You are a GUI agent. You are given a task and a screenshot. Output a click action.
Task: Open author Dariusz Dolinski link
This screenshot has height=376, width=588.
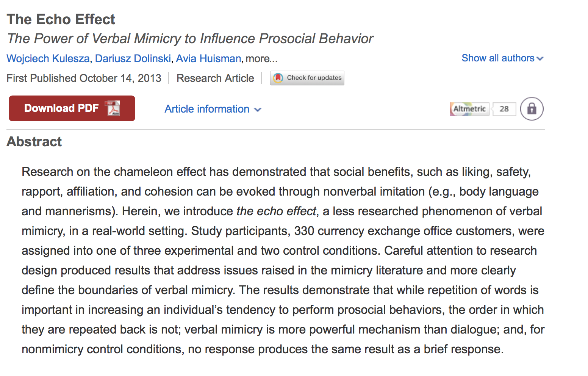point(133,59)
